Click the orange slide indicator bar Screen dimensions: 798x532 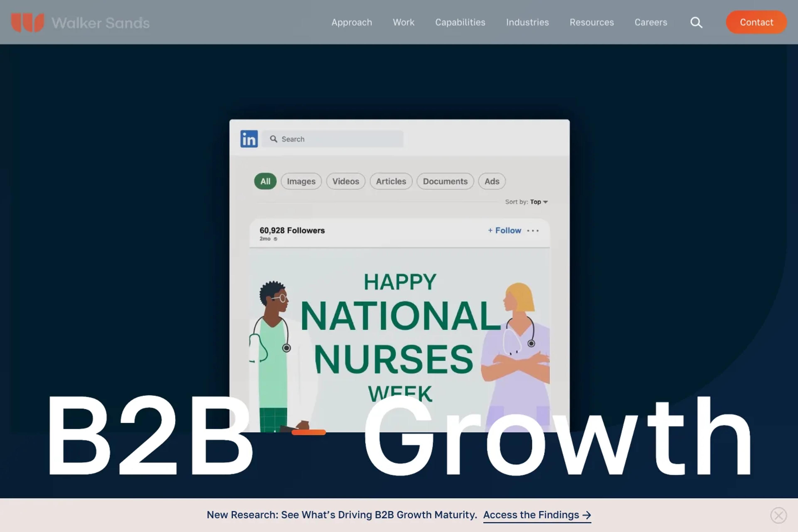(x=308, y=432)
